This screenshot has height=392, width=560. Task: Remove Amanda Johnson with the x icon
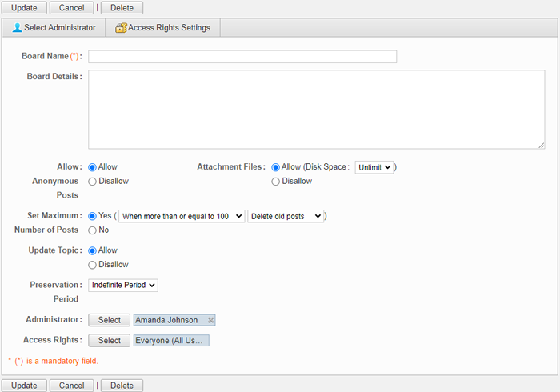pos(210,320)
